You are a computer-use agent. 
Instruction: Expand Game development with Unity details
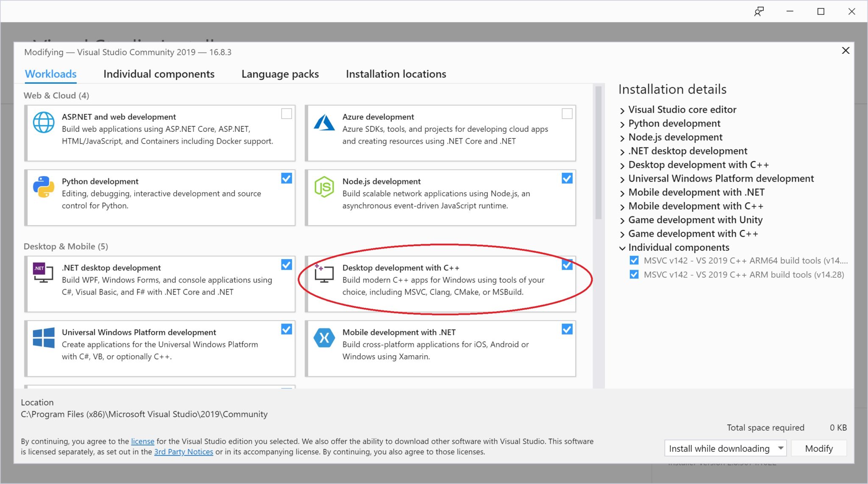click(622, 221)
